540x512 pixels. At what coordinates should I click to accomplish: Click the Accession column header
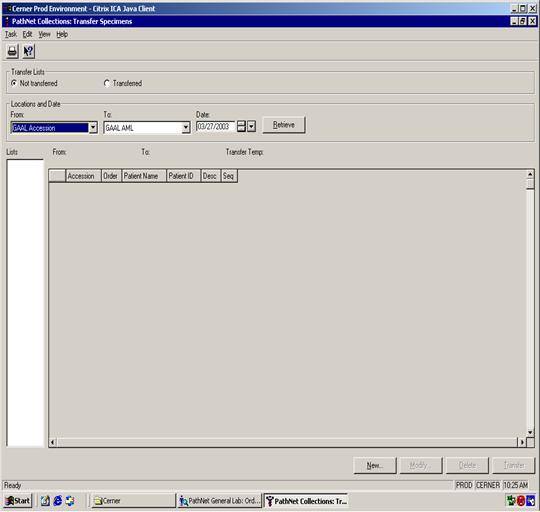(83, 176)
